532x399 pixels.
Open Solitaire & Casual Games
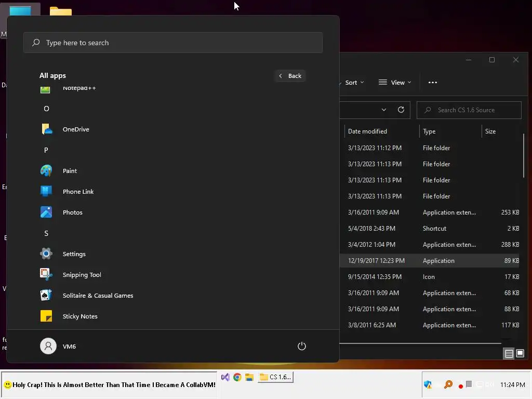pyautogui.click(x=98, y=296)
